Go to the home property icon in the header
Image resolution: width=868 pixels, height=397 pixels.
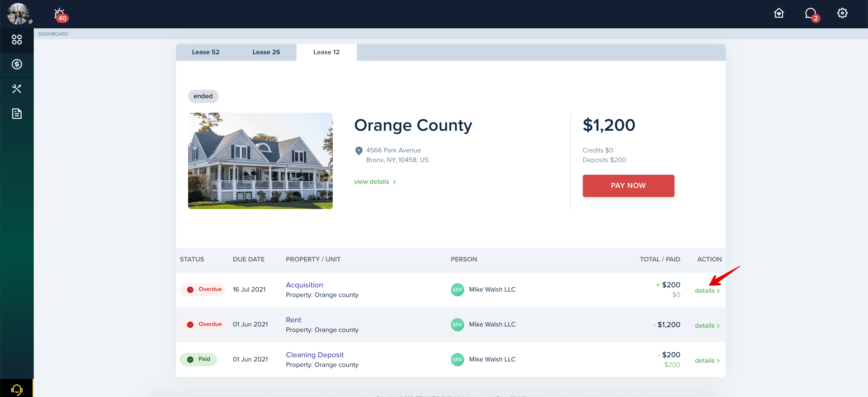[779, 13]
